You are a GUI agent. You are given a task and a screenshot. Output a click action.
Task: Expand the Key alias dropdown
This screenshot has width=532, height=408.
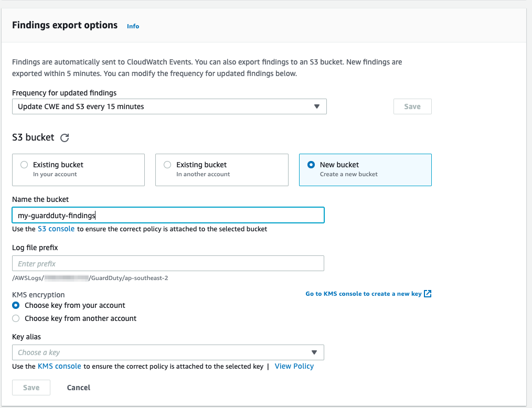pyautogui.click(x=168, y=352)
